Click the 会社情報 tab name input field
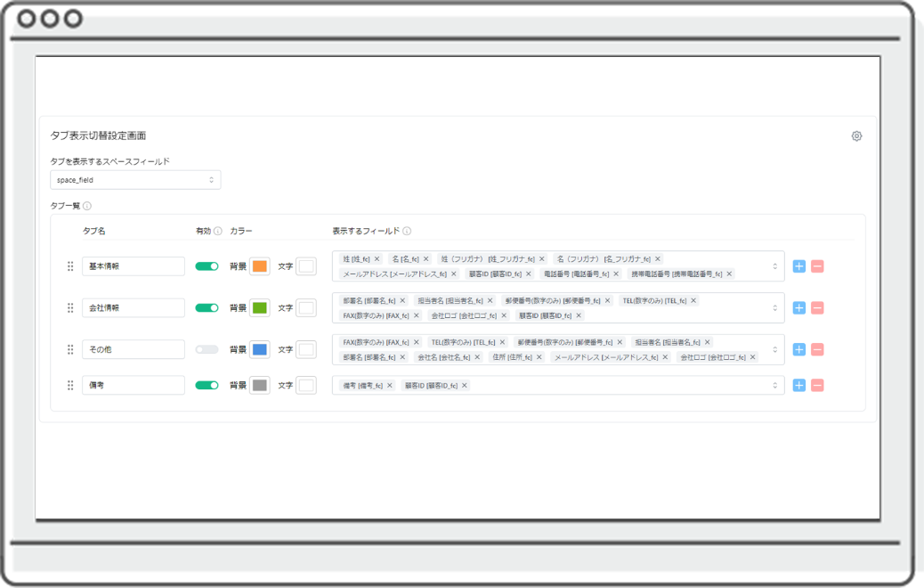The height and width of the screenshot is (588, 924). point(134,308)
